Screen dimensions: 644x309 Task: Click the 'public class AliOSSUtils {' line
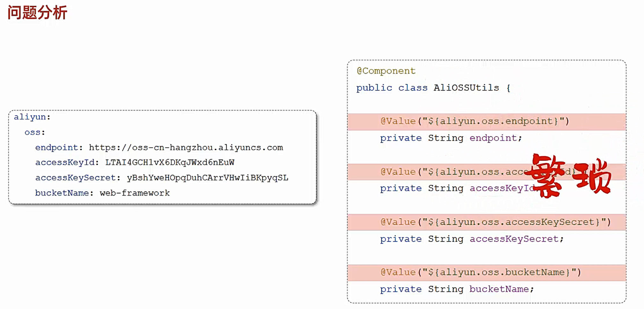(x=434, y=88)
